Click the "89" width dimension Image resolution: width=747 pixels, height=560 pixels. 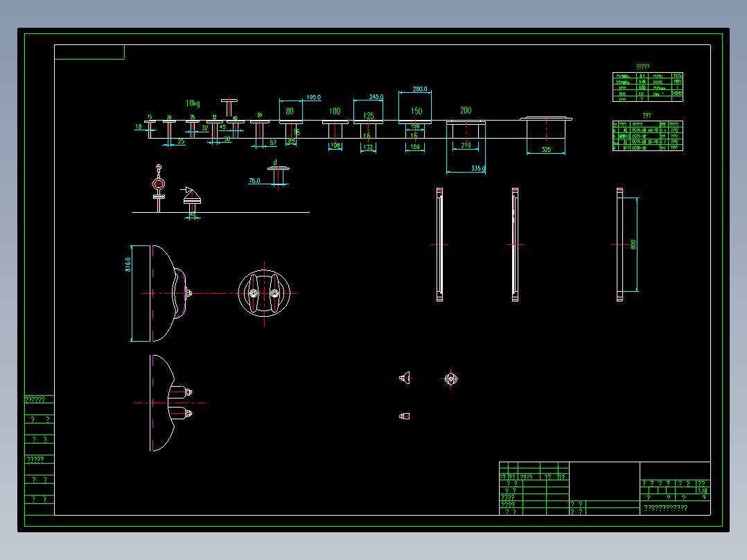point(291,141)
